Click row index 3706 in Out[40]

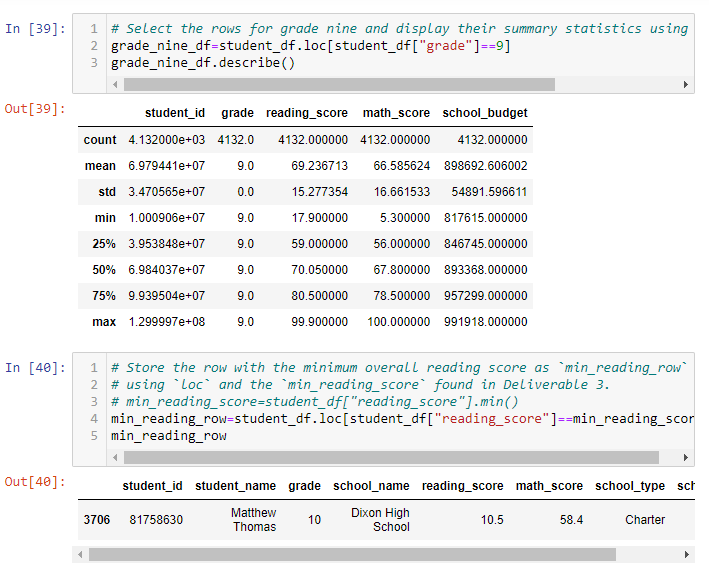click(x=97, y=520)
